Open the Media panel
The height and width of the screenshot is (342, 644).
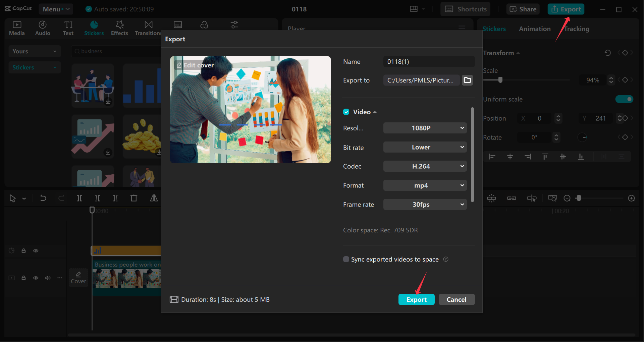click(17, 27)
